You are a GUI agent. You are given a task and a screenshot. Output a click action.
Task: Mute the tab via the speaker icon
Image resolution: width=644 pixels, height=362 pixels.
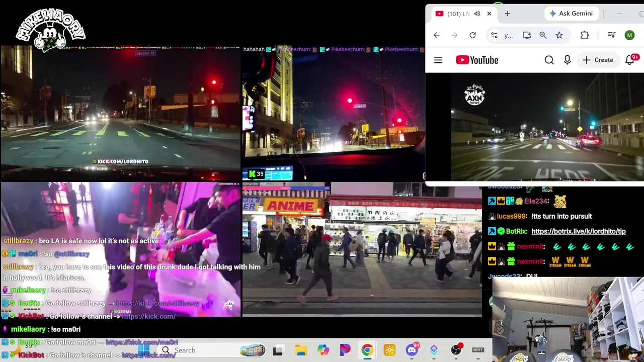pos(477,14)
